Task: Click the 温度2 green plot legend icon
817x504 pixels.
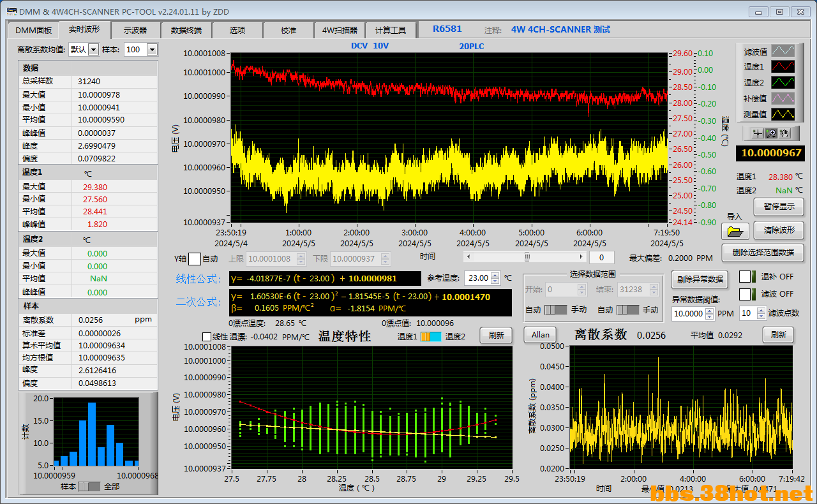Action: [783, 82]
